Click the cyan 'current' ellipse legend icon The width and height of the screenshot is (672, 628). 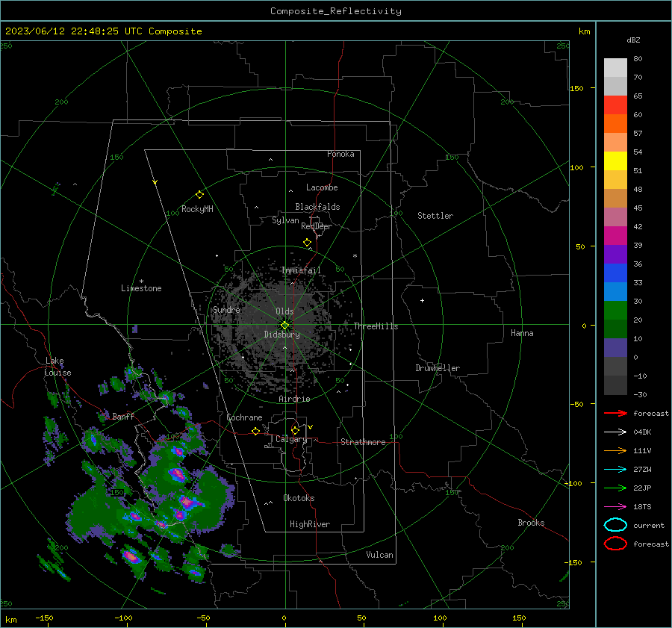615,525
